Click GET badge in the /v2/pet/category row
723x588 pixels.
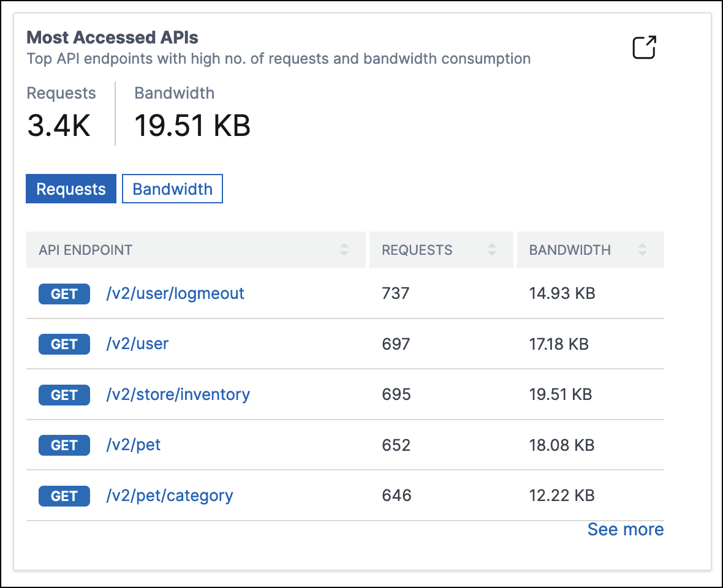[64, 496]
